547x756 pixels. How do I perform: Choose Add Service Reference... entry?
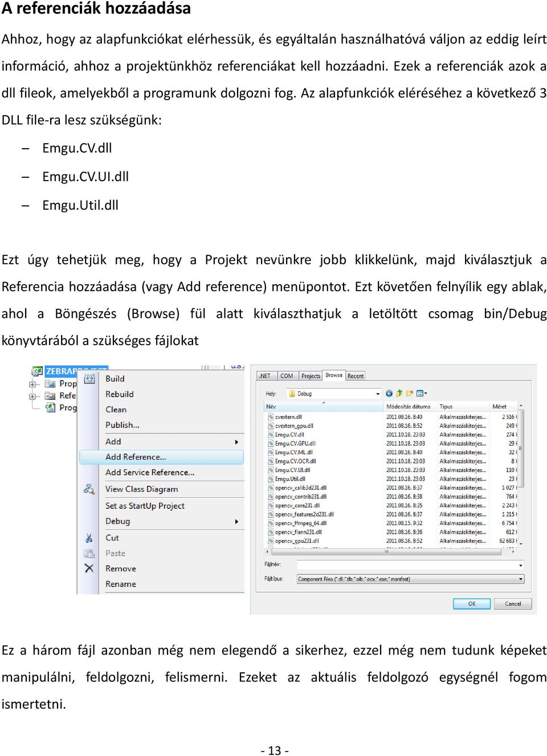click(150, 472)
